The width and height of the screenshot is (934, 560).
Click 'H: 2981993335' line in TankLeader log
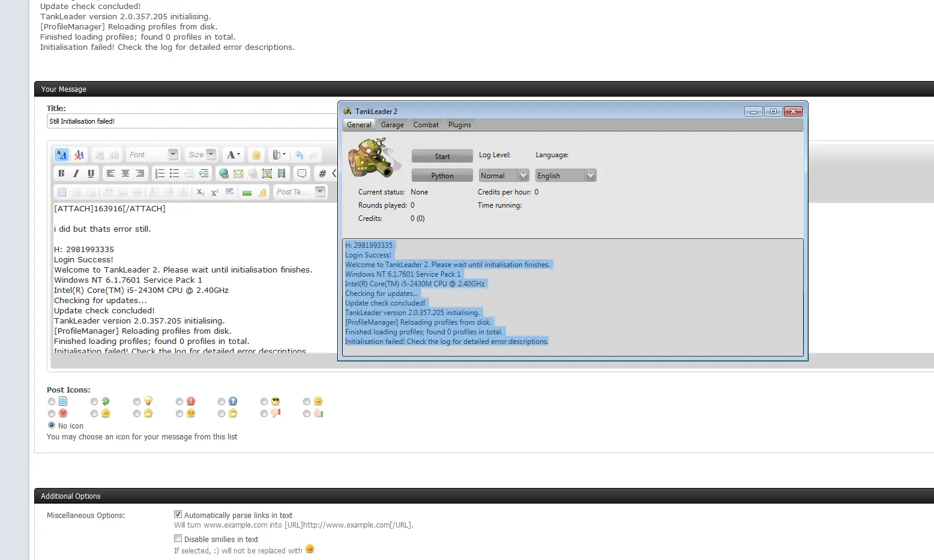point(369,245)
